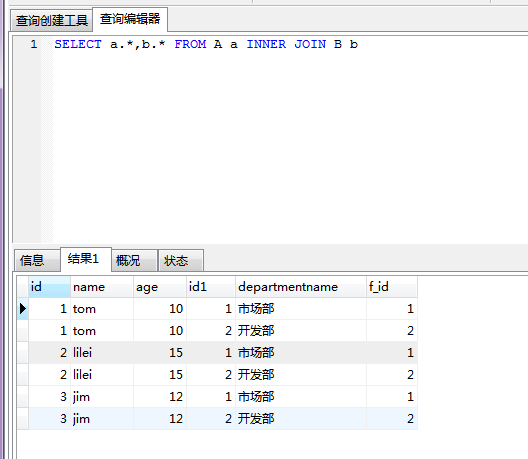This screenshot has height=459, width=528.
Task: Click 市场部 in the first lilei row
Action: tap(301, 353)
